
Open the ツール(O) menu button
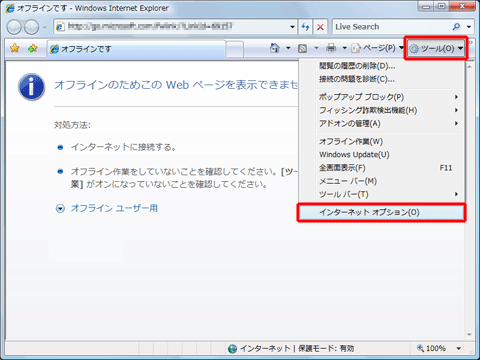(436, 49)
